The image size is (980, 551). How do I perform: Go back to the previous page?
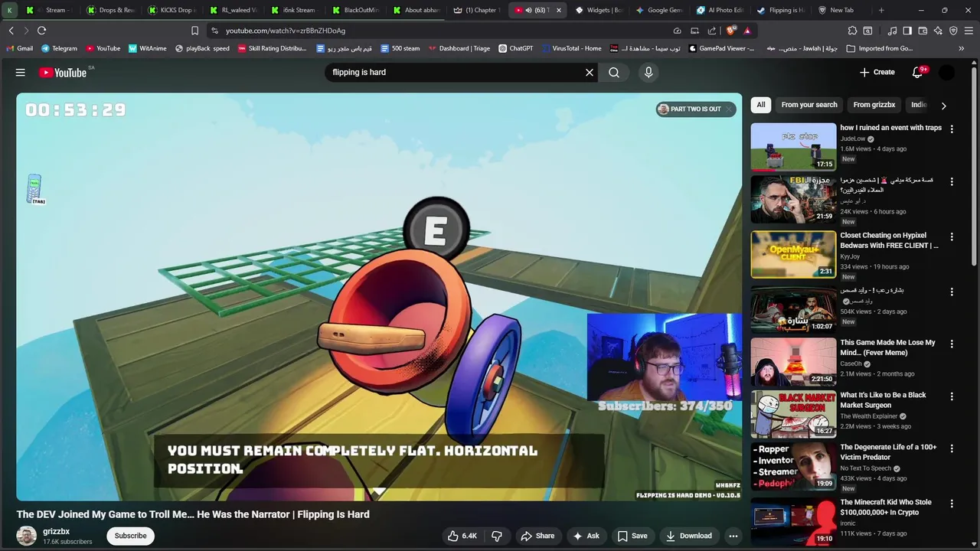11,31
